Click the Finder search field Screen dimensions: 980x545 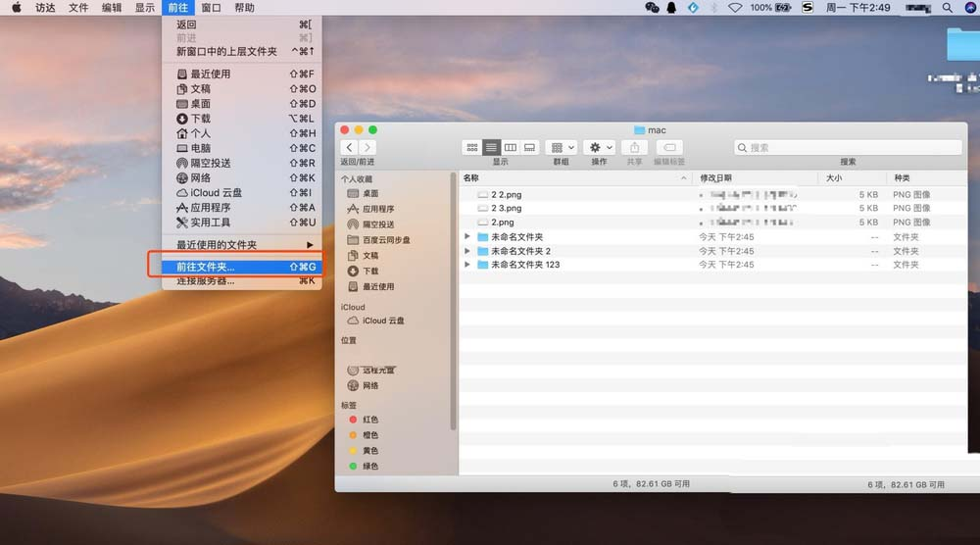click(x=848, y=147)
